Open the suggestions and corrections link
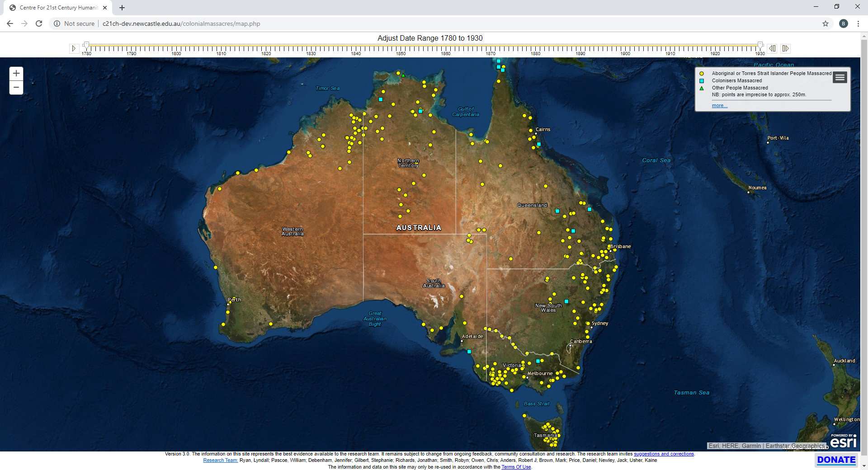 click(663, 454)
